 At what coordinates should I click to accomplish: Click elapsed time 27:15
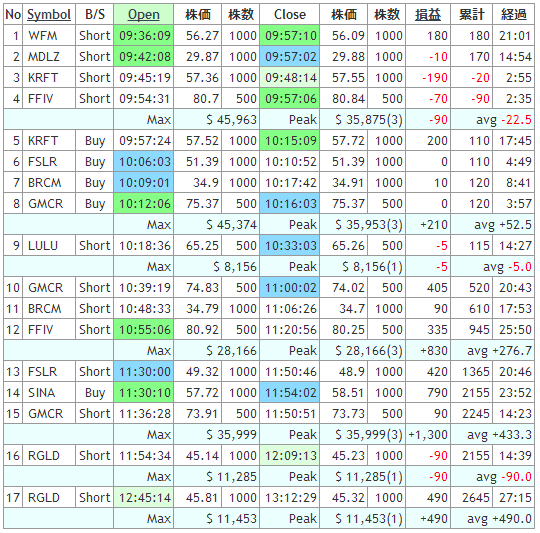coord(513,498)
